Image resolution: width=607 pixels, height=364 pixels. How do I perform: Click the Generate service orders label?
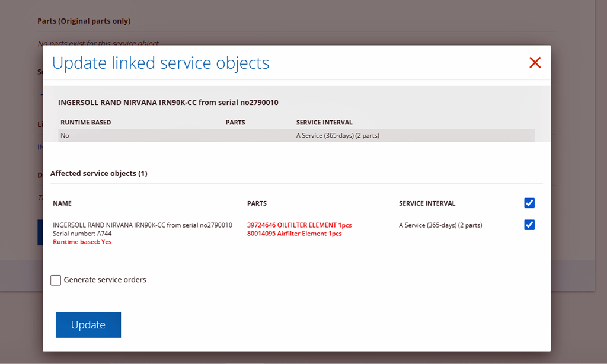105,280
